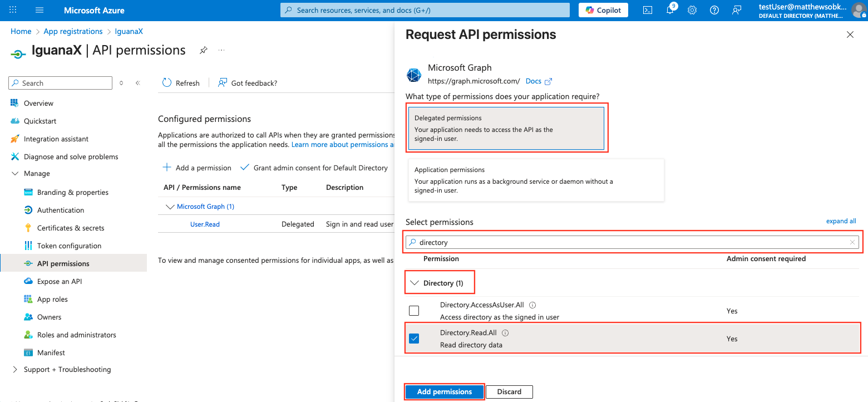Open Cloud Shell from top bar

point(648,10)
